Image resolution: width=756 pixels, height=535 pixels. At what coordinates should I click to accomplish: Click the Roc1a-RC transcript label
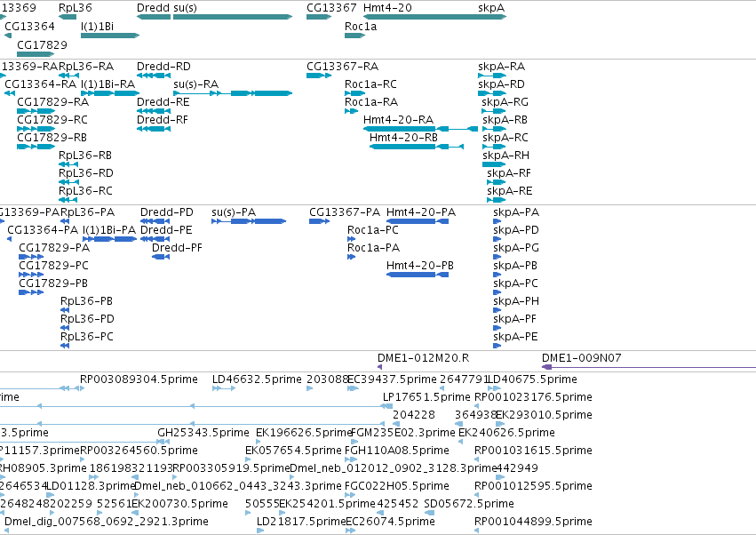[370, 84]
